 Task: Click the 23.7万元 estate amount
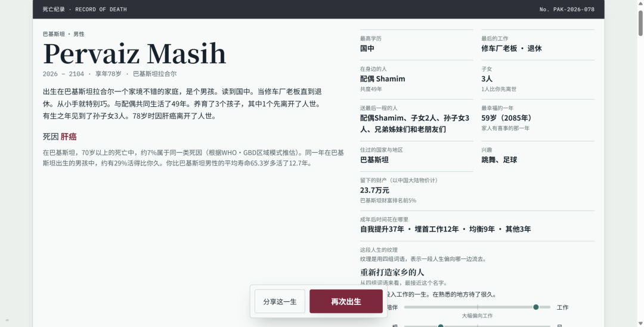pyautogui.click(x=374, y=190)
